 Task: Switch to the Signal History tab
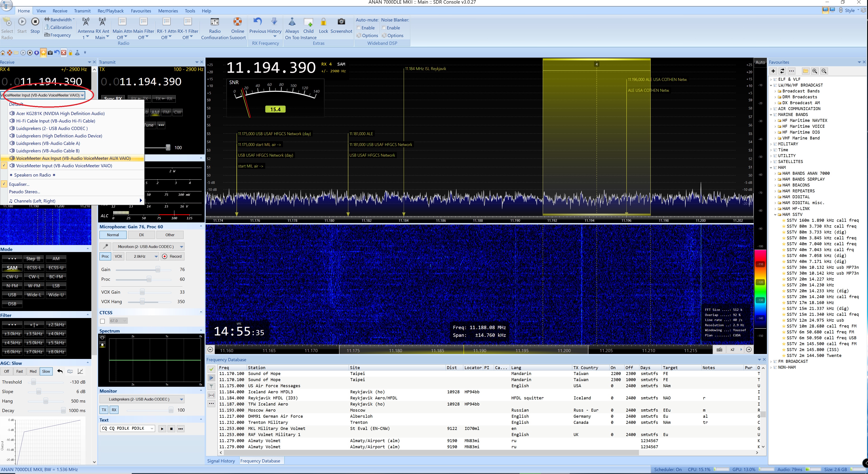click(x=221, y=461)
